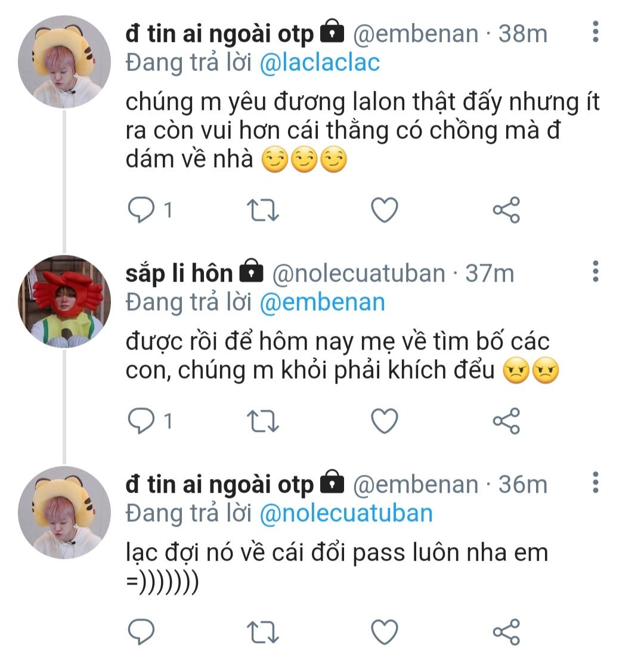The height and width of the screenshot is (655, 644).
Task: Open more options menu on the 37m tweet
Action: coord(595,271)
